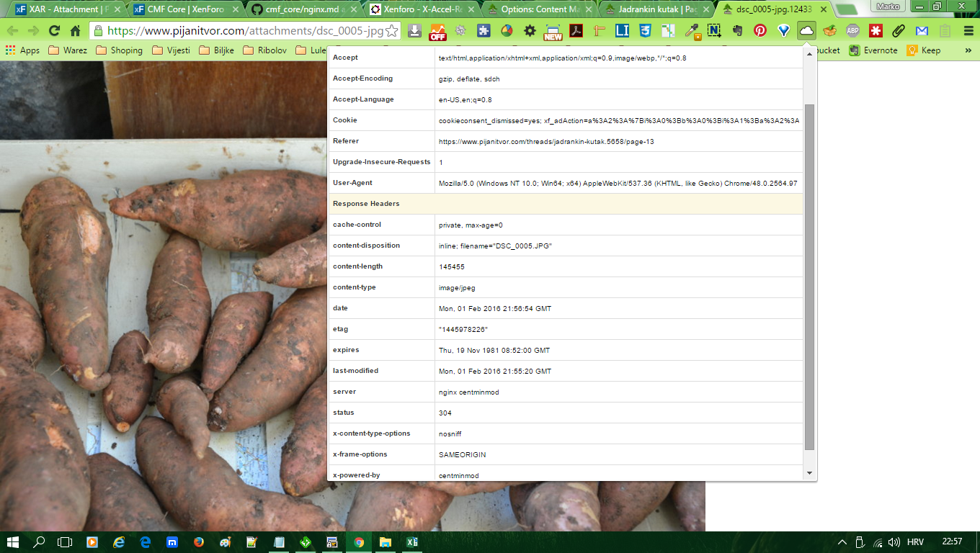Open the Windows Start menu

[x=13, y=542]
